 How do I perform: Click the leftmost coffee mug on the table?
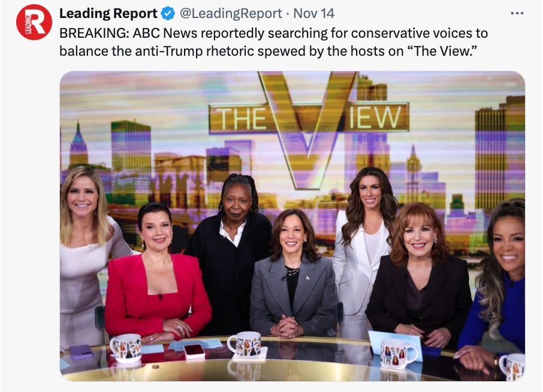tap(126, 348)
